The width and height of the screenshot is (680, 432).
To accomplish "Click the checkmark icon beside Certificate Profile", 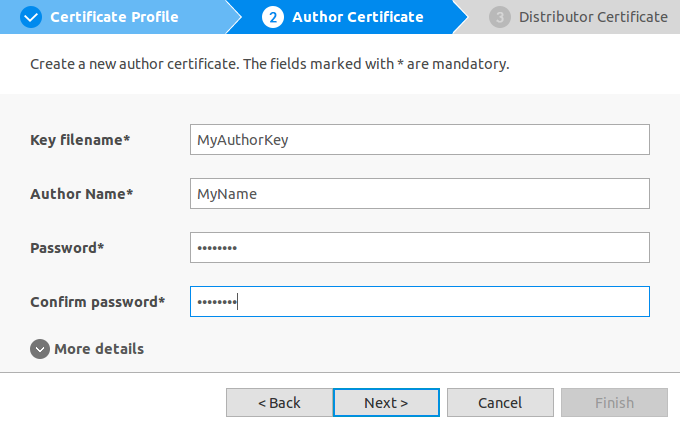I will 31,17.
